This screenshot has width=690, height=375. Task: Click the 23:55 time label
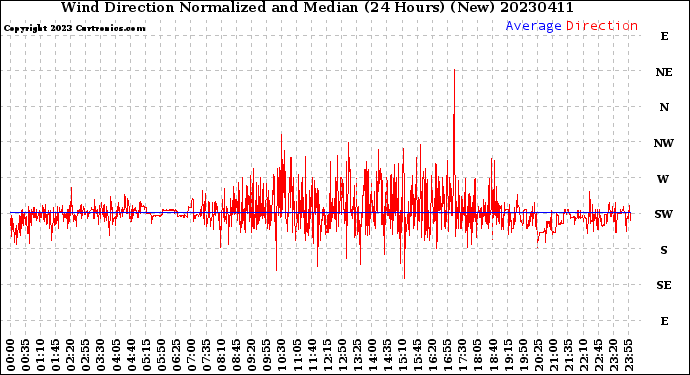click(x=628, y=355)
